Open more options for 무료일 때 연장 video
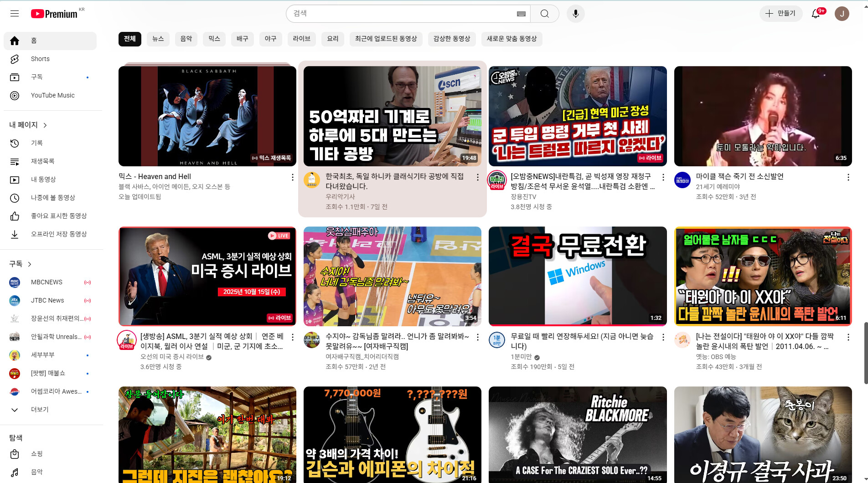The height and width of the screenshot is (483, 868). tap(663, 337)
